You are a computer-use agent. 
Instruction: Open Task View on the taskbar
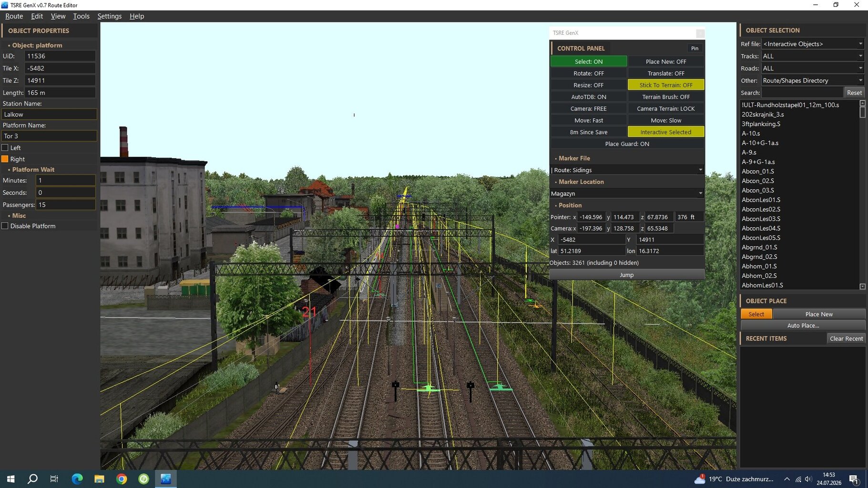54,479
